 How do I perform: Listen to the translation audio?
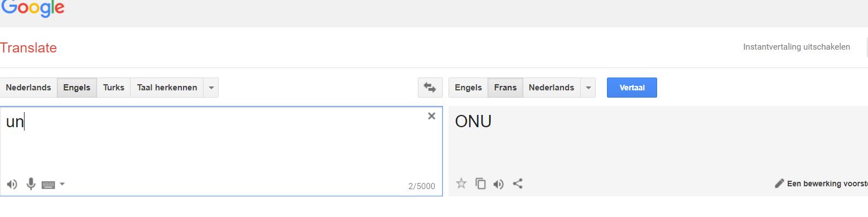tap(499, 184)
